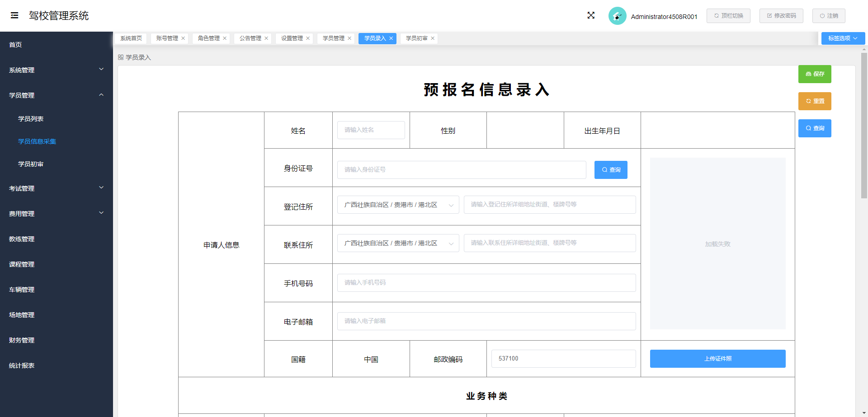Open the administrator avatar icon

(x=617, y=16)
